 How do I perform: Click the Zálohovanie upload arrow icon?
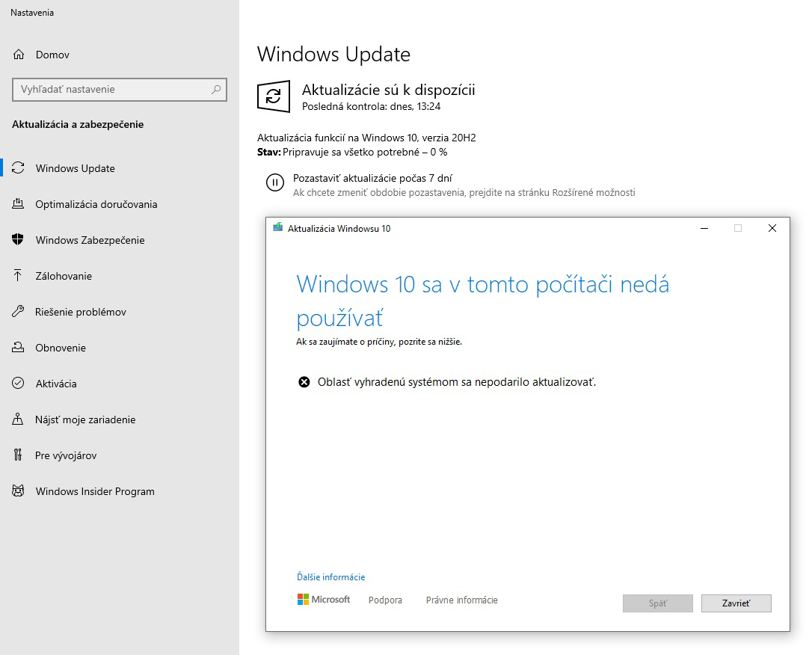click(18, 275)
